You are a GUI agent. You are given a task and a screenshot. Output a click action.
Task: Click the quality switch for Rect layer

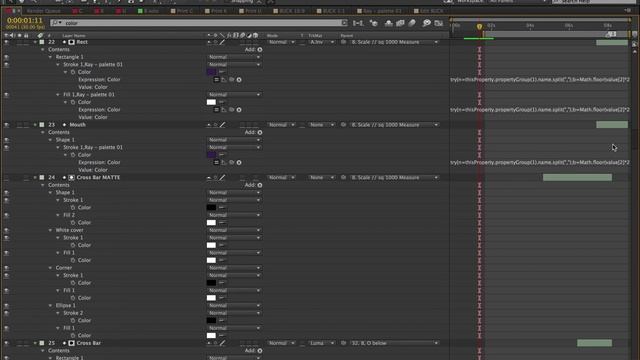222,42
